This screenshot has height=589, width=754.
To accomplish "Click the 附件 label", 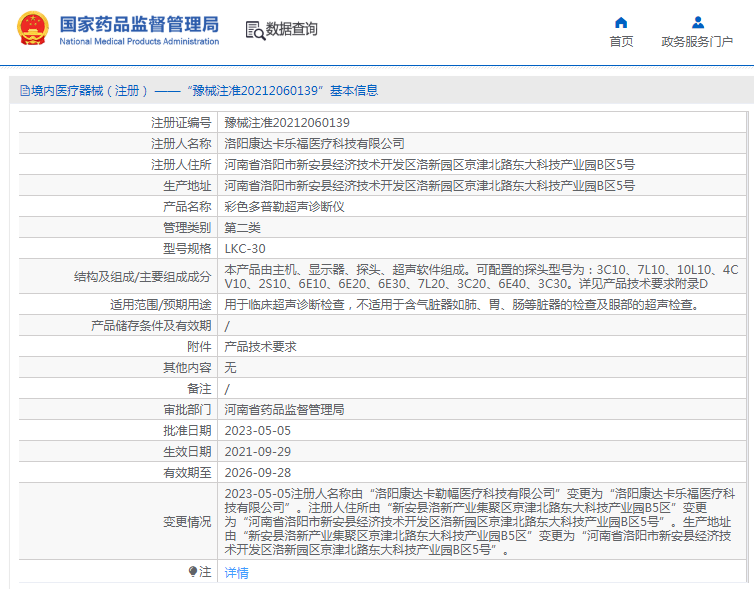I will click(199, 347).
